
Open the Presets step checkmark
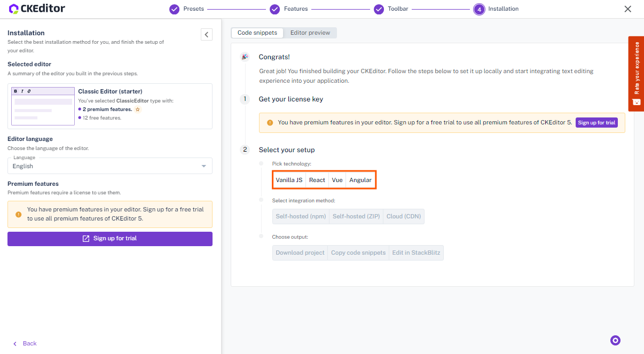tap(174, 9)
